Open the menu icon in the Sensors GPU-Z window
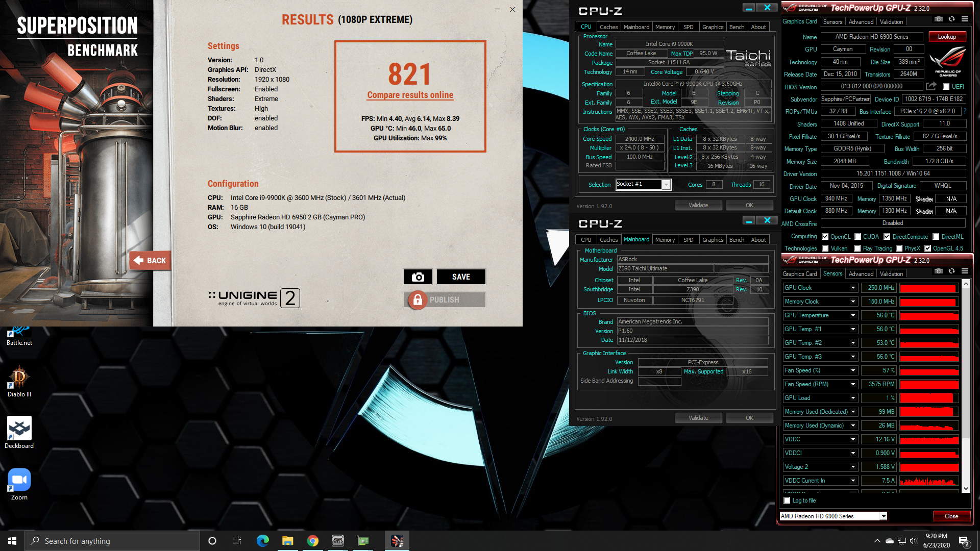Screen dimensions: 980x551 pyautogui.click(x=965, y=271)
